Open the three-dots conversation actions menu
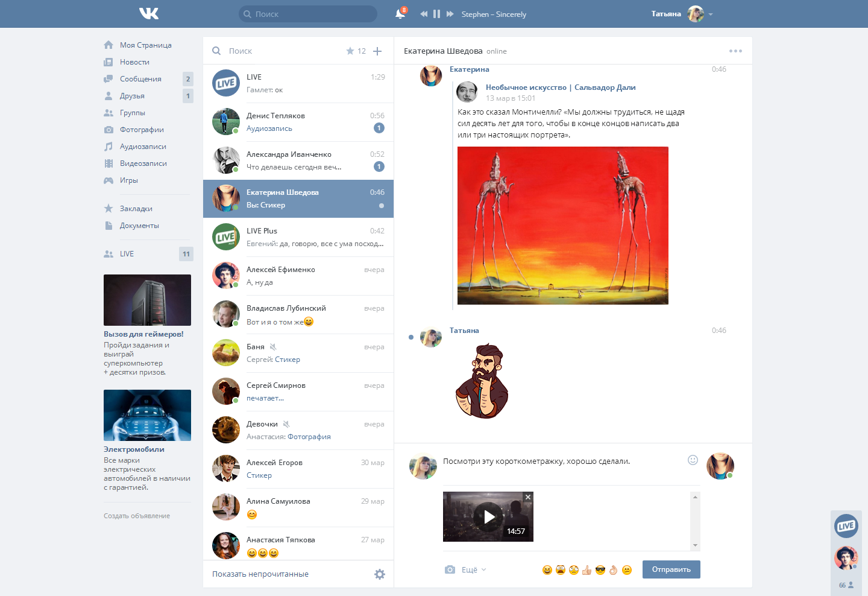This screenshot has width=868, height=596. pyautogui.click(x=735, y=51)
